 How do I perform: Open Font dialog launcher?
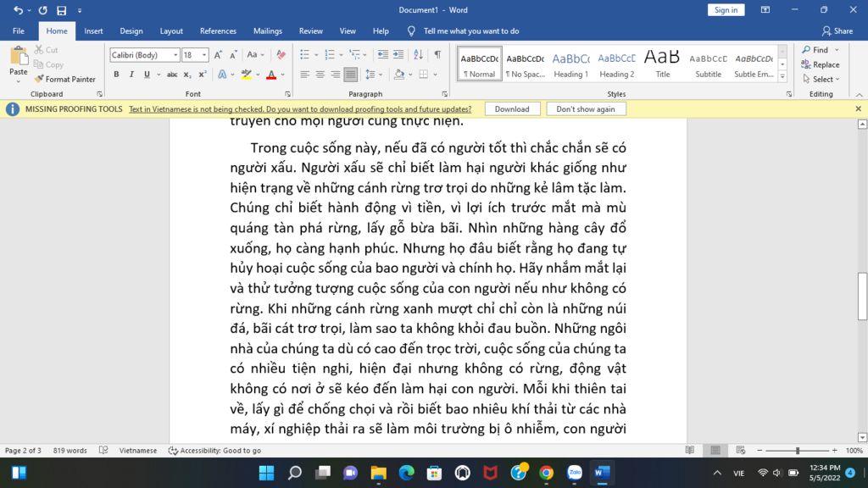tap(288, 94)
